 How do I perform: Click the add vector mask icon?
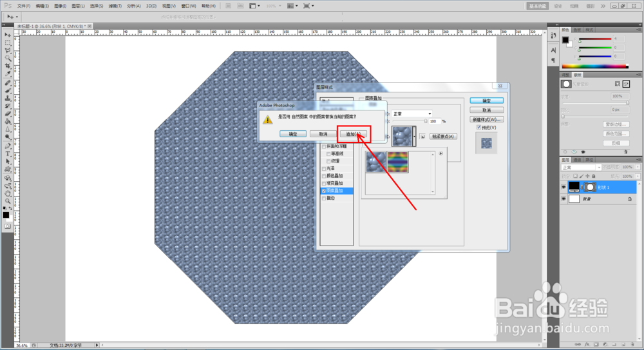coord(626,84)
